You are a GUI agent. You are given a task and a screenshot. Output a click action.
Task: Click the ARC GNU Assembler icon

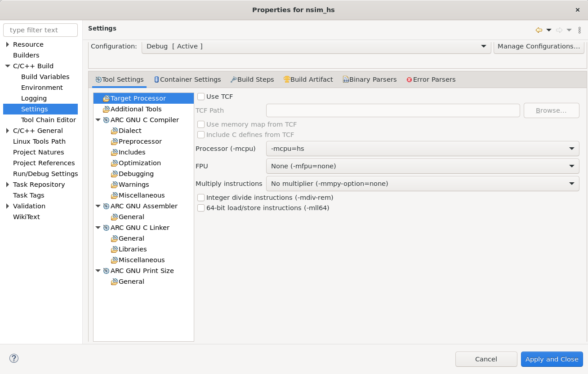(x=106, y=206)
